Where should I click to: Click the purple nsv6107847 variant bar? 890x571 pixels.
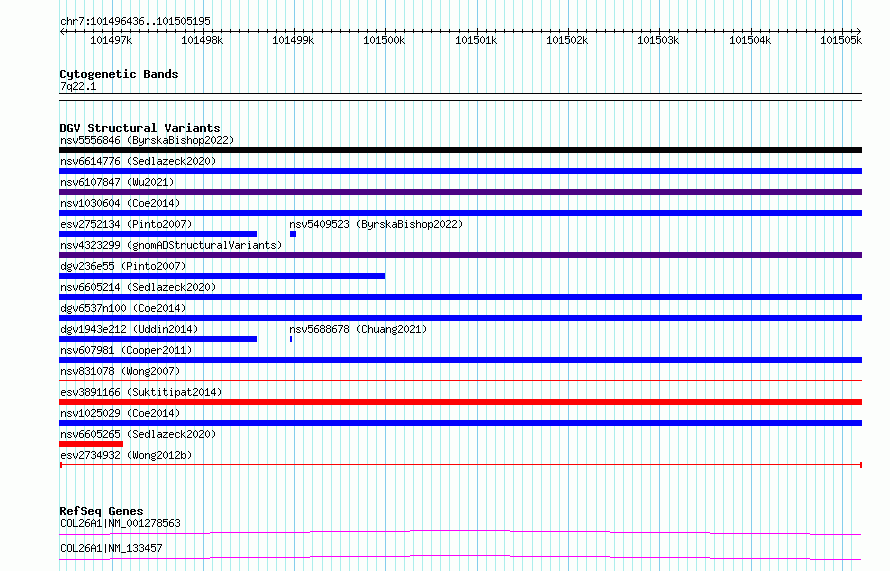[460, 192]
